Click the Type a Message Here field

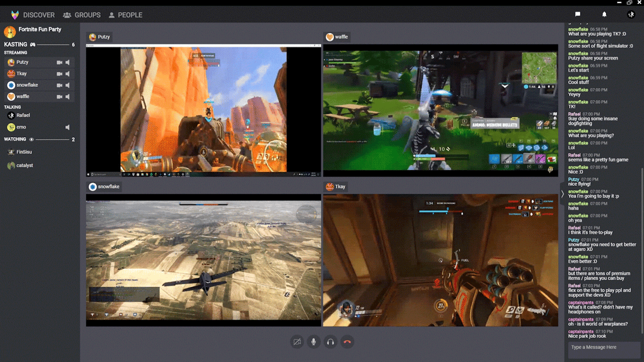603,348
